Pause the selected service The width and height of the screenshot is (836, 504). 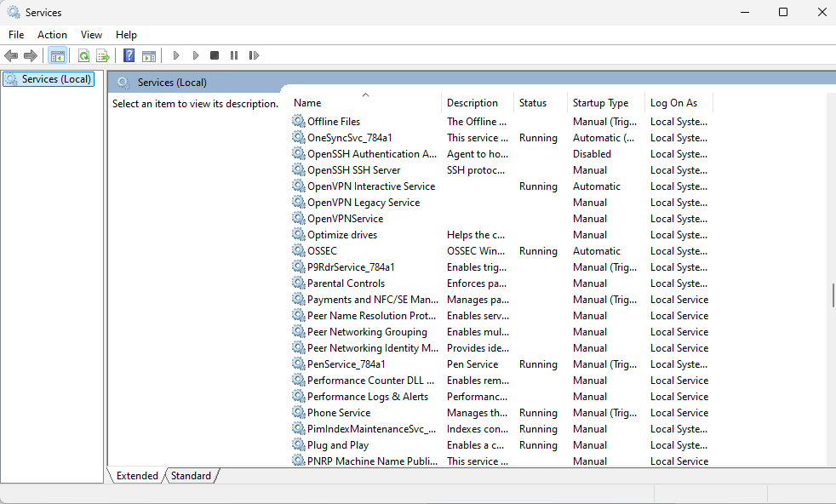click(233, 55)
